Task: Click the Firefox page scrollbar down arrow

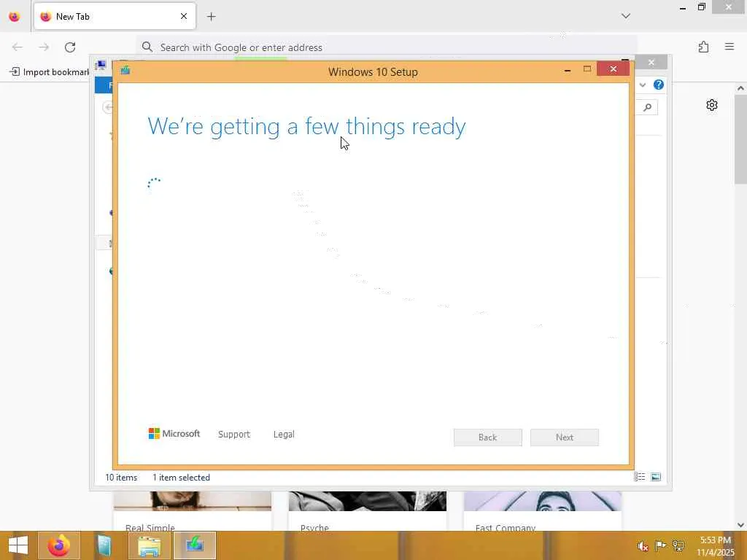Action: (740, 525)
